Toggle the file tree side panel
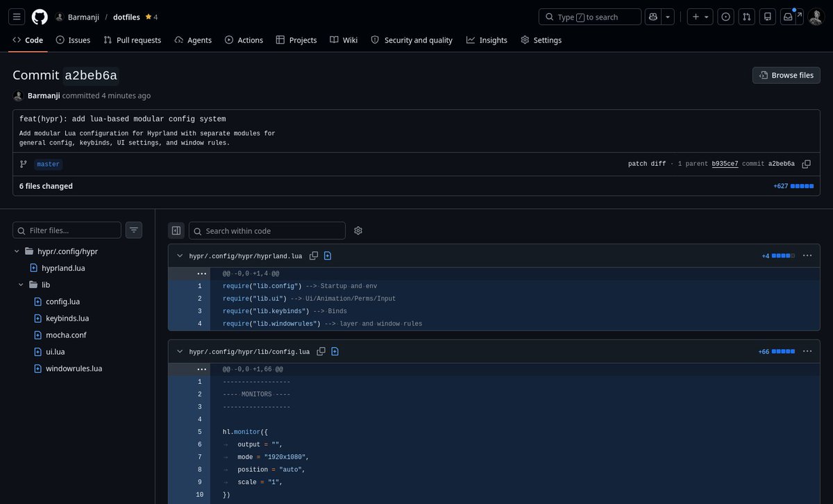This screenshot has height=504, width=833. 176,230
